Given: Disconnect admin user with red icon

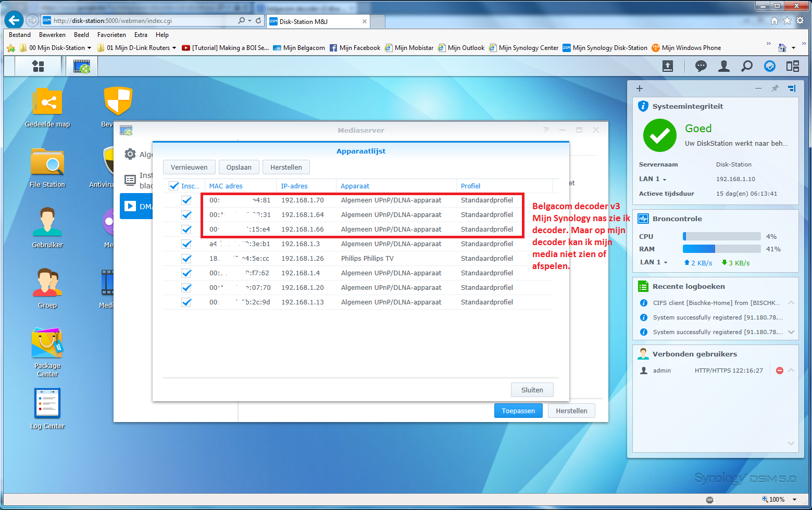Looking at the screenshot, I should (x=779, y=371).
